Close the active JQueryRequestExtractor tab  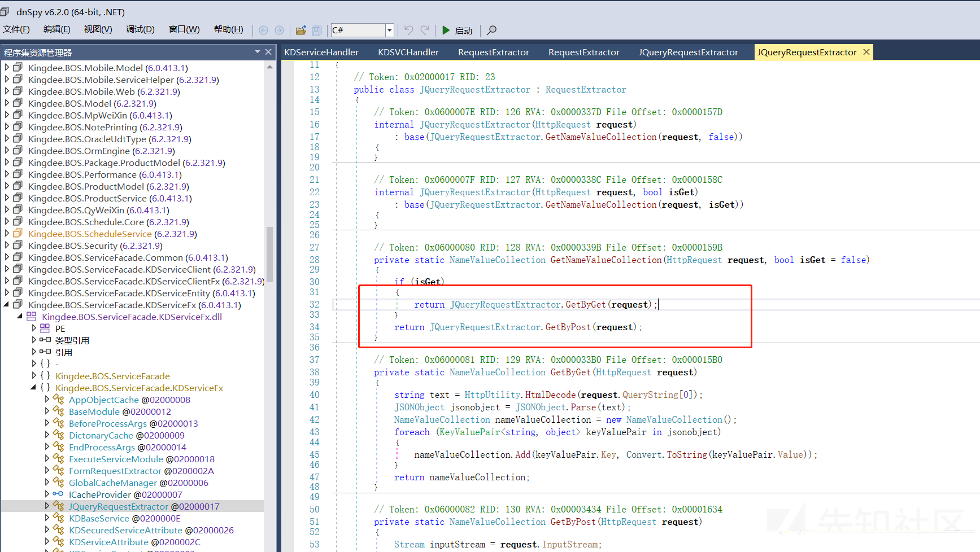click(866, 52)
